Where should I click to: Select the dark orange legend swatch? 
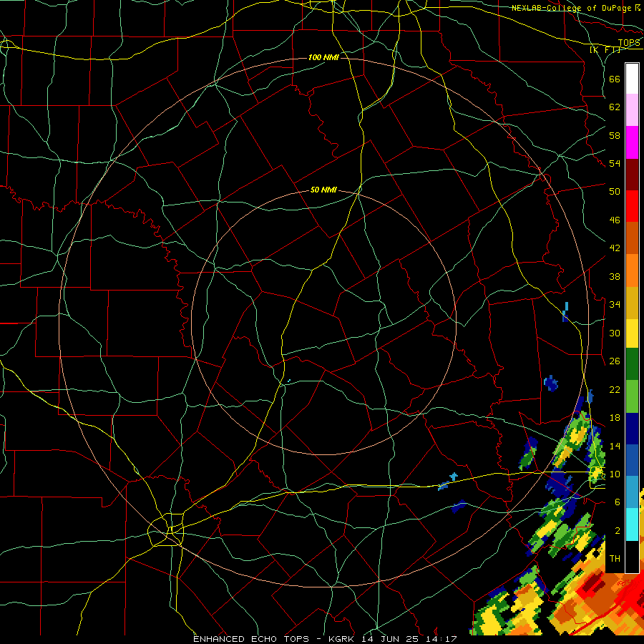tap(632, 238)
